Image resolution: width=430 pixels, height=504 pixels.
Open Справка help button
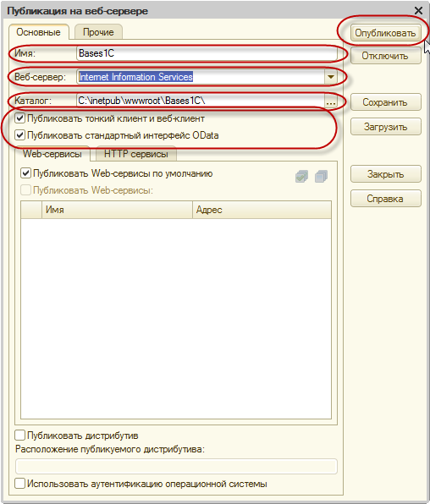coord(385,199)
